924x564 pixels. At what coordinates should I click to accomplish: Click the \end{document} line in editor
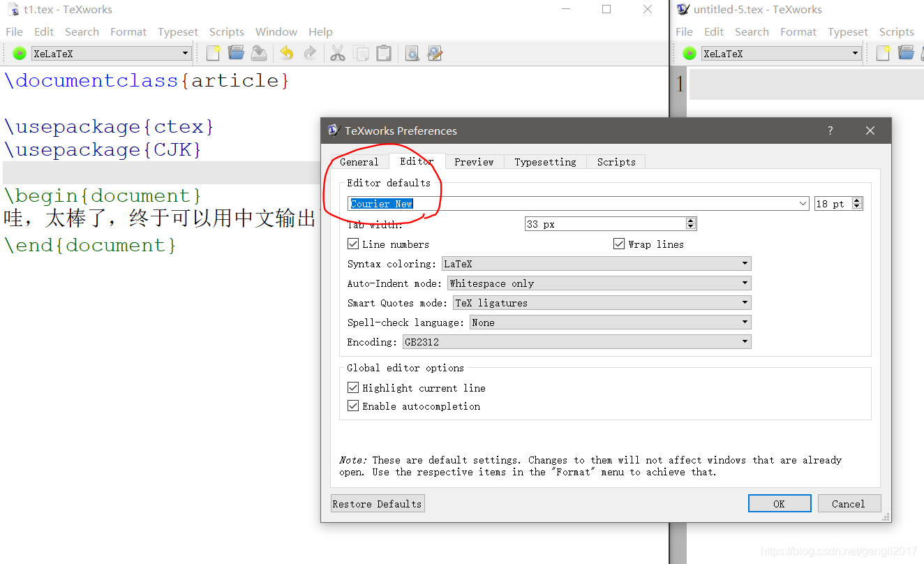(x=90, y=245)
